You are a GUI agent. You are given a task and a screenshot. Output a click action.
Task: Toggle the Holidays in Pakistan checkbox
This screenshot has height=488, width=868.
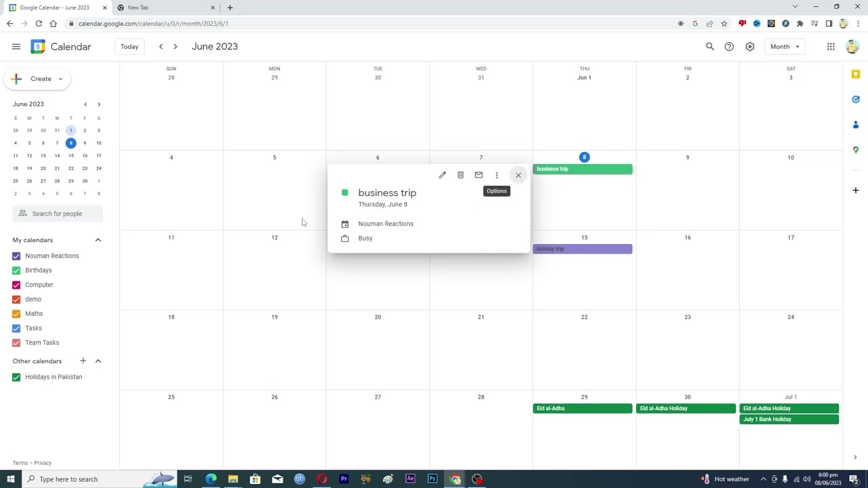click(16, 377)
